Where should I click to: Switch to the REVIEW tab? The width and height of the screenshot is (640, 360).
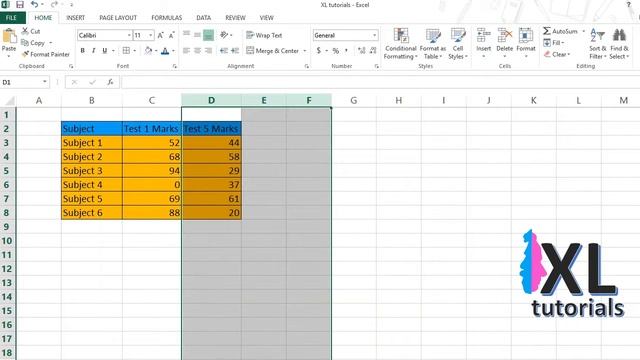click(x=235, y=18)
